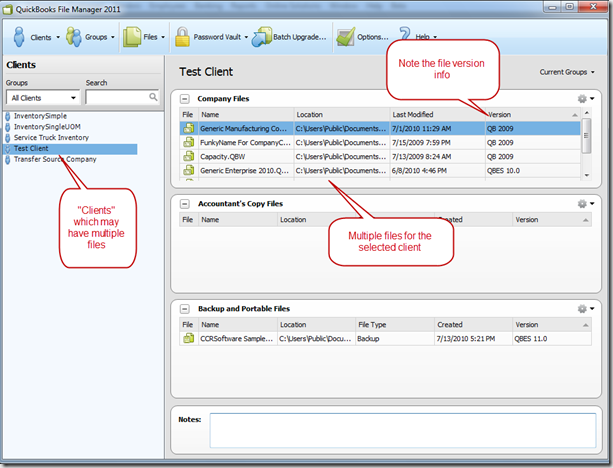Viewport: 613px width, 468px height.
Task: Open the Groups menu label
Action: 96,37
